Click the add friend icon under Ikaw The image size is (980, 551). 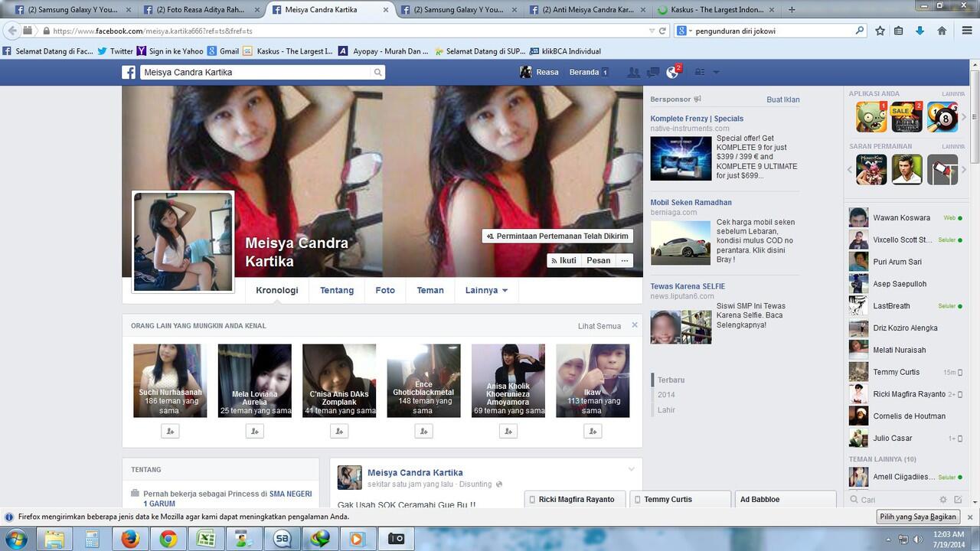(592, 430)
